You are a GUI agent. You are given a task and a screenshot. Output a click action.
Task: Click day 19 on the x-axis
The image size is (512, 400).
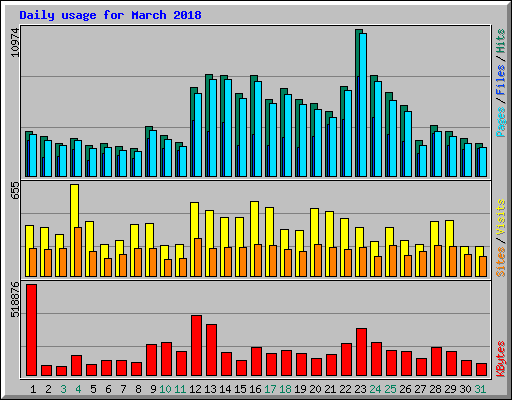point(300,389)
